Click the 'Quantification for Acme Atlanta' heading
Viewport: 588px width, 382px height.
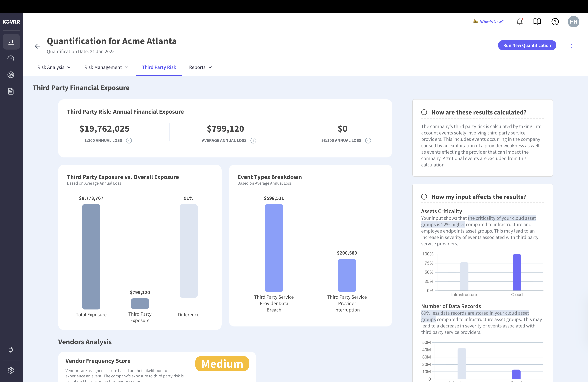[112, 41]
